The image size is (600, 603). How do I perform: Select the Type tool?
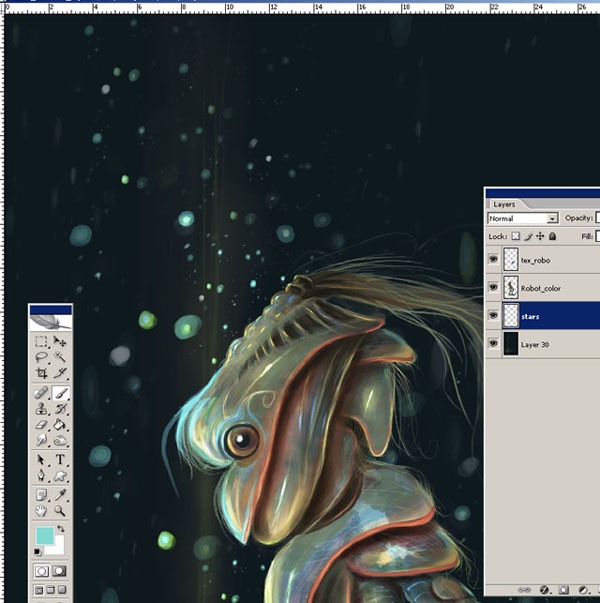point(60,460)
